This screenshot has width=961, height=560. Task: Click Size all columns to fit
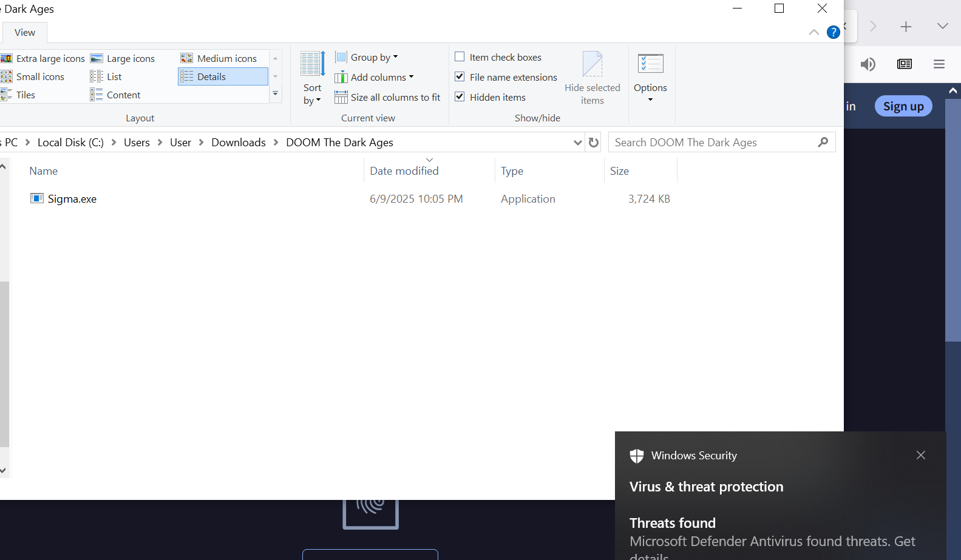click(x=387, y=97)
